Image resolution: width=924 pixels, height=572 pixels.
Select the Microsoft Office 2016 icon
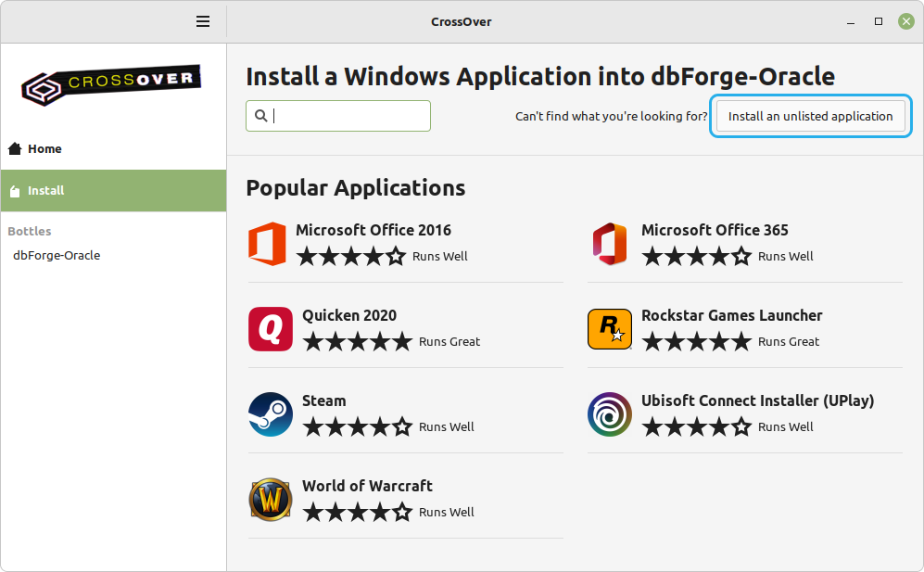click(268, 244)
